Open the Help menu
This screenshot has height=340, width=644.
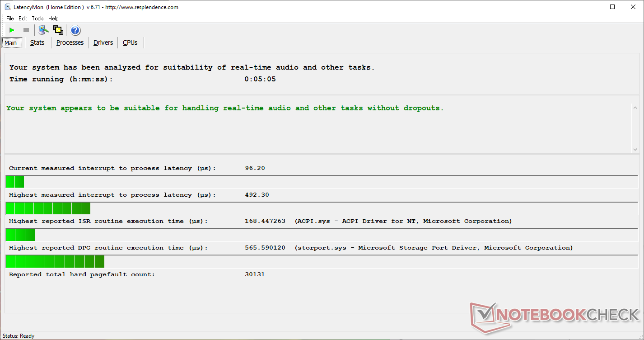click(53, 19)
